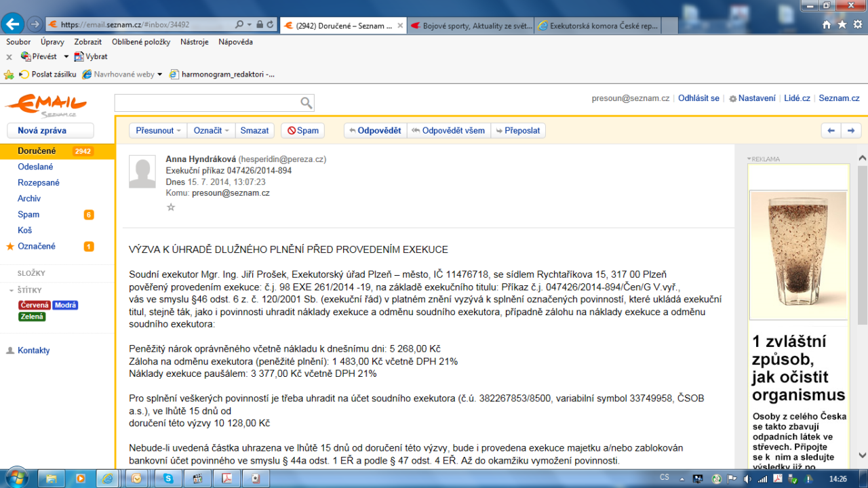Click the Nastavení gear settings link
The height and width of the screenshot is (488, 868).
pyautogui.click(x=751, y=98)
